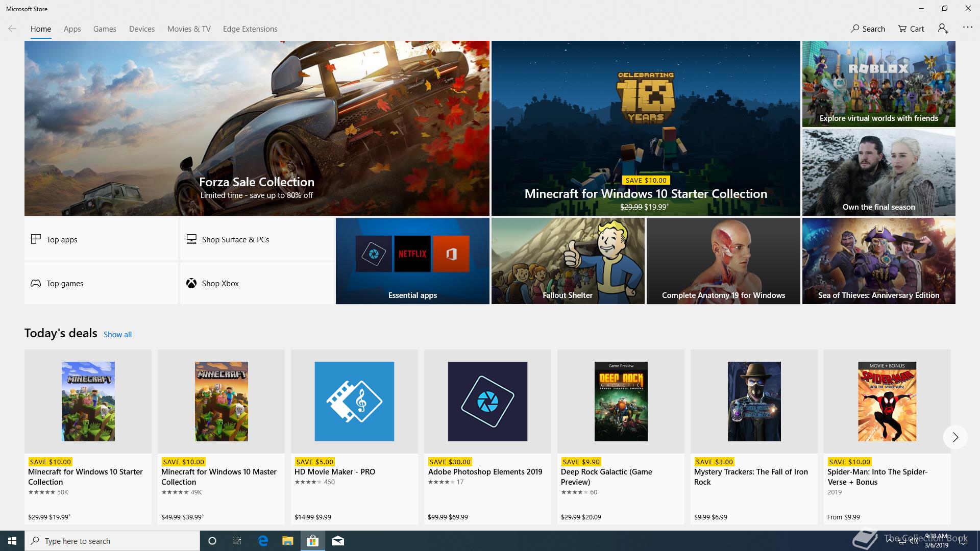Screen dimensions: 980x551
Task: Open the See more ellipsis menu
Action: click(x=967, y=27)
